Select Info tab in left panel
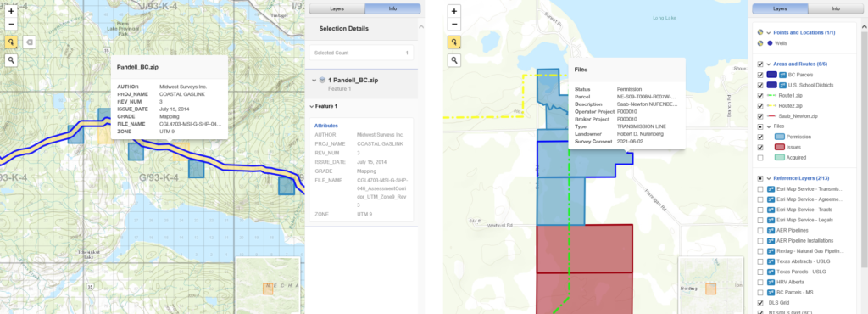Viewport: 868px width, 314px height. (392, 8)
